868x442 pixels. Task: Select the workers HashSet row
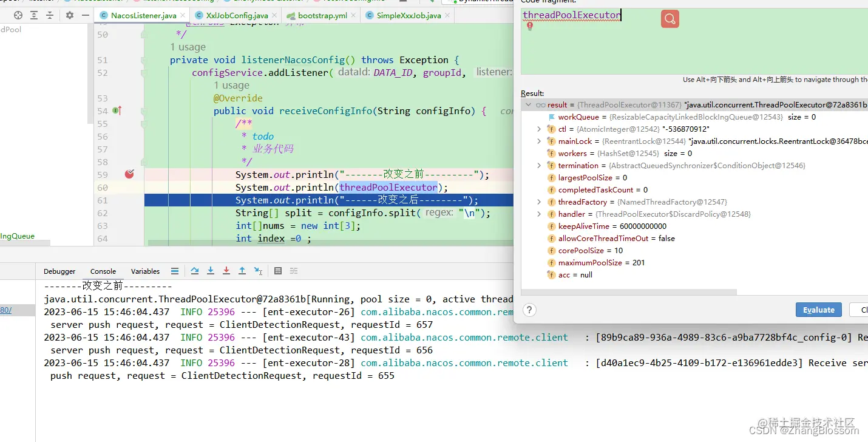click(x=694, y=154)
